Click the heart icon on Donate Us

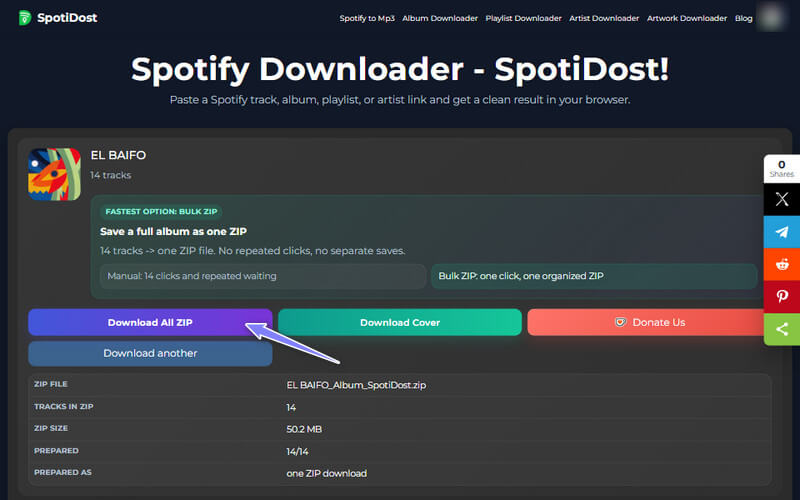(x=620, y=322)
